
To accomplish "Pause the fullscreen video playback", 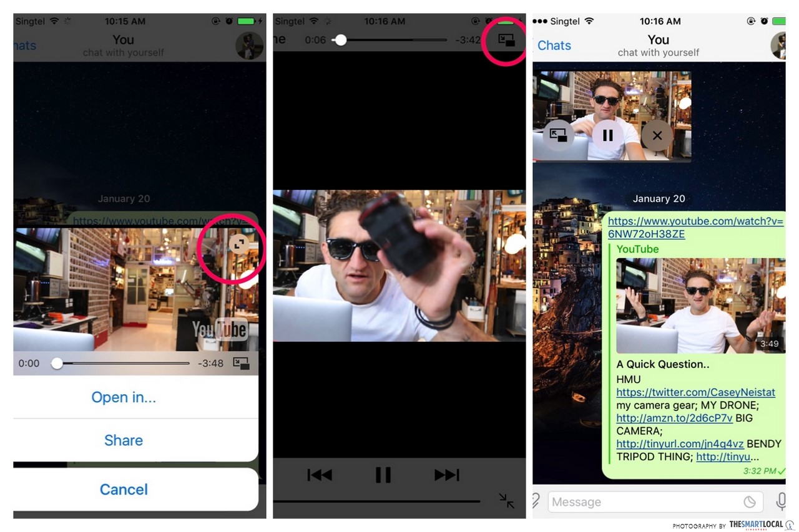I will [383, 475].
